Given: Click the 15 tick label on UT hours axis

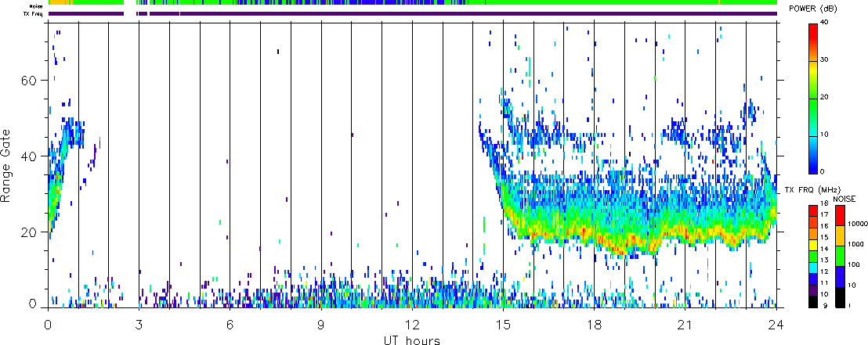Looking at the screenshot, I should 503,325.
